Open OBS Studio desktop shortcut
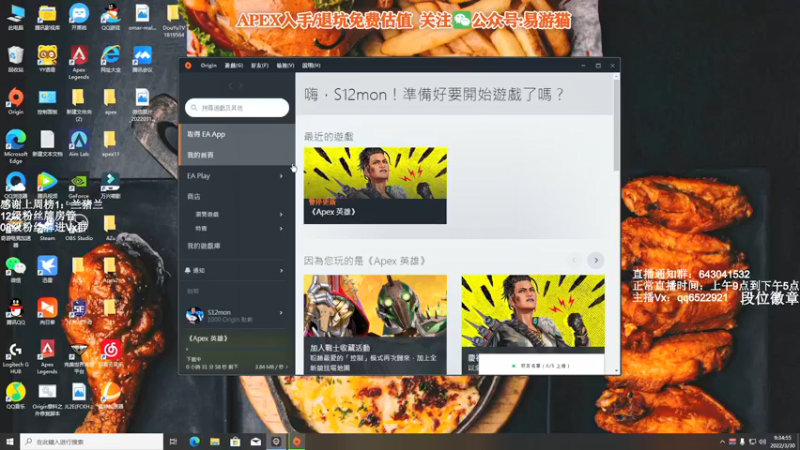Image resolution: width=800 pixels, height=450 pixels. click(x=79, y=228)
